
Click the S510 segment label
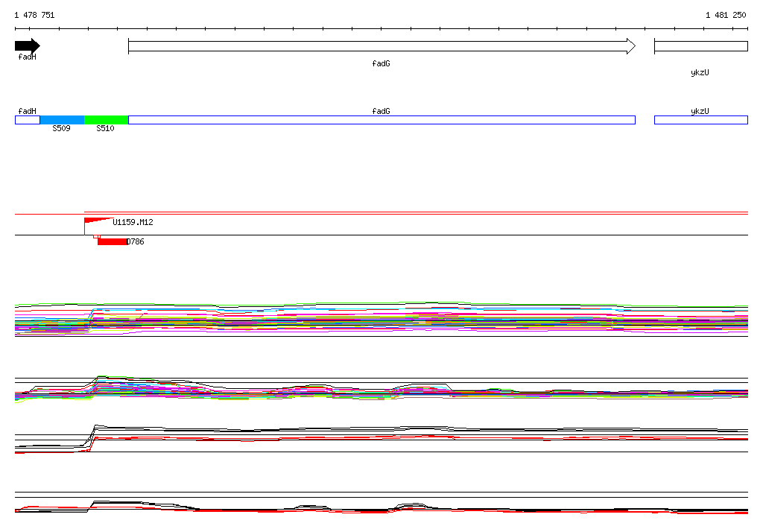pyautogui.click(x=105, y=128)
